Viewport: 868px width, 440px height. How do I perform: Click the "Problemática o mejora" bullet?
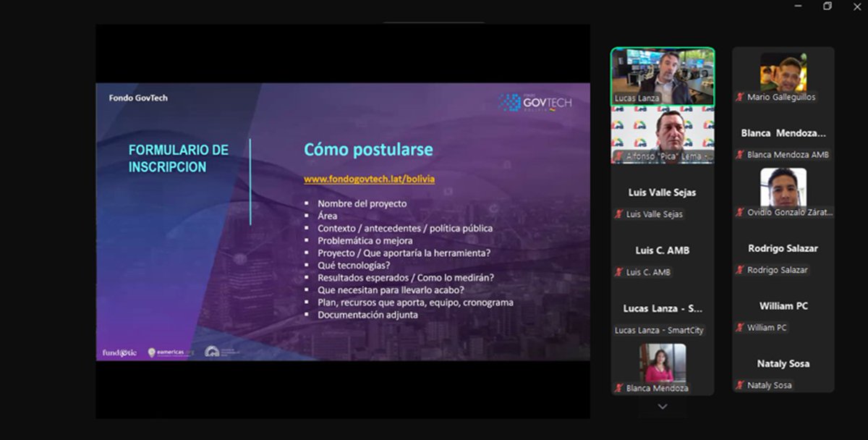(x=365, y=240)
